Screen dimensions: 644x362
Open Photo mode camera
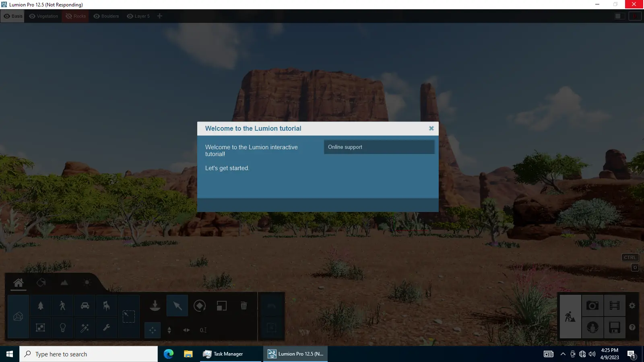pos(592,306)
